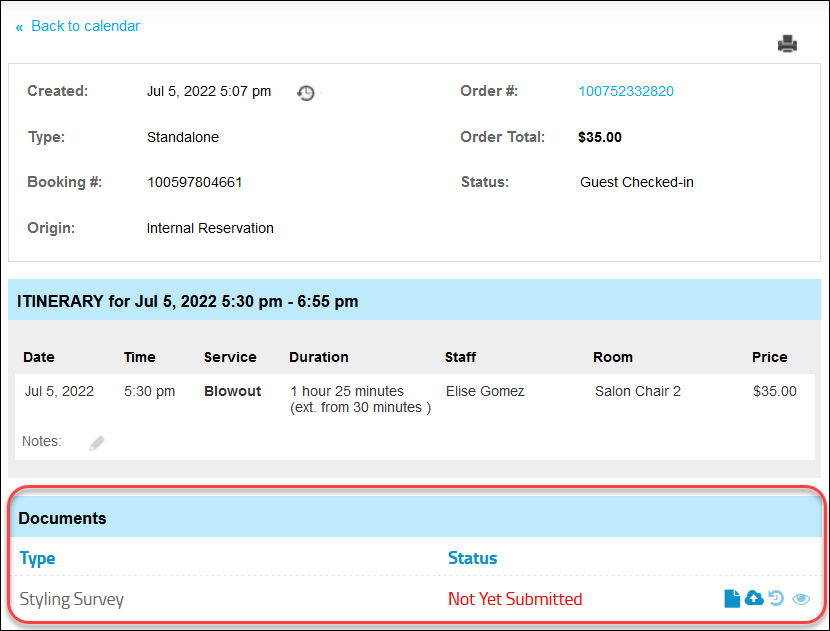The image size is (830, 631).
Task: Click the 'Blowout' service name
Action: (232, 391)
